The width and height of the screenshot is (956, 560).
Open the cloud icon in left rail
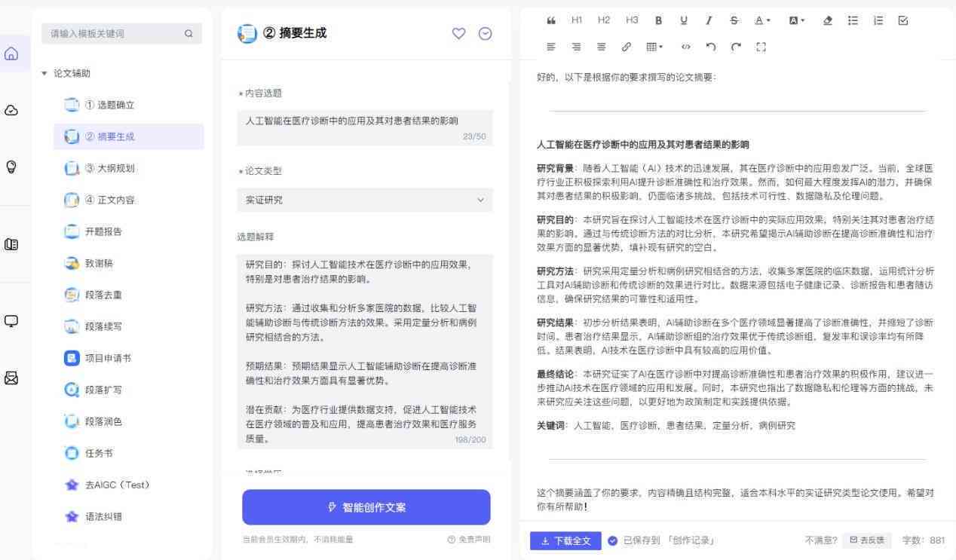pyautogui.click(x=11, y=110)
